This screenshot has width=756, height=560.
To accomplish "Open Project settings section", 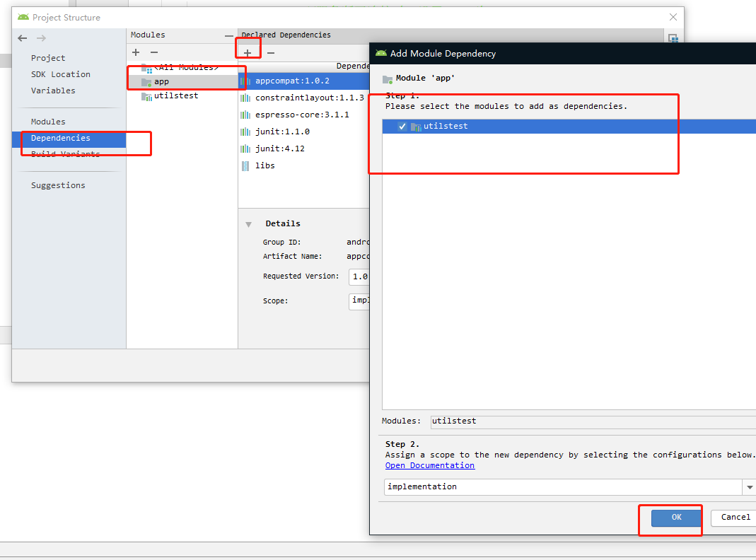I will pyautogui.click(x=47, y=58).
